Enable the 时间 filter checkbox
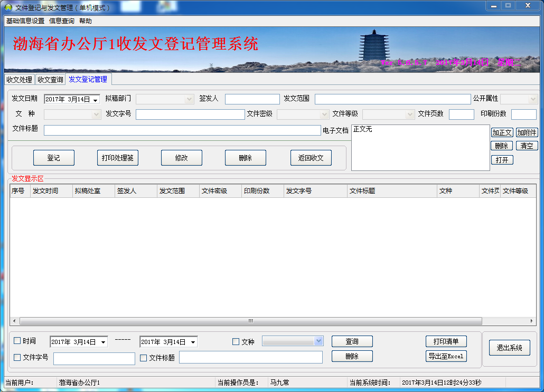Screen dimensions: 544x392 (x=17, y=341)
